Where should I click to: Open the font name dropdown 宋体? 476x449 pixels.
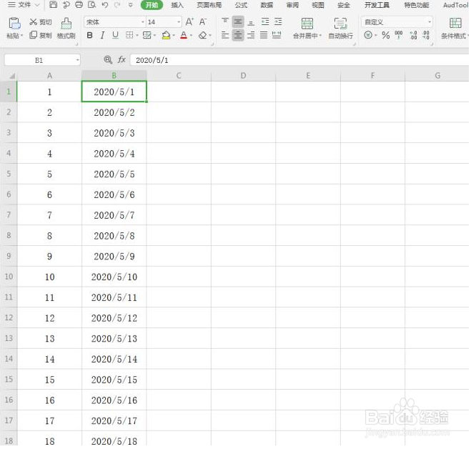coord(143,22)
